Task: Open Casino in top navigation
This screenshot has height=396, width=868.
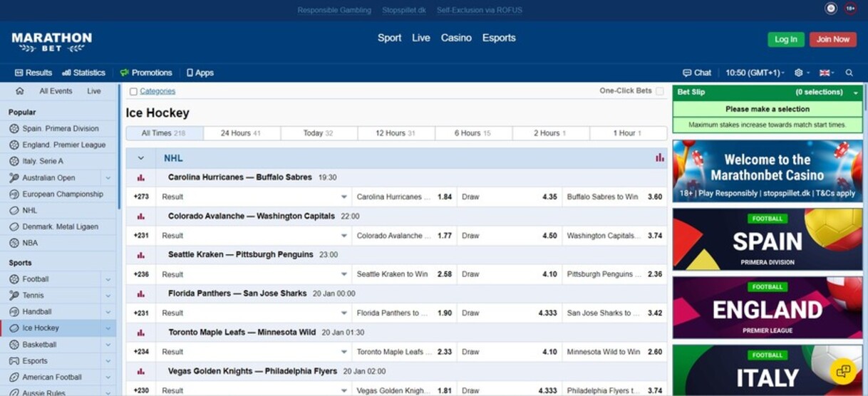Action: [x=456, y=38]
